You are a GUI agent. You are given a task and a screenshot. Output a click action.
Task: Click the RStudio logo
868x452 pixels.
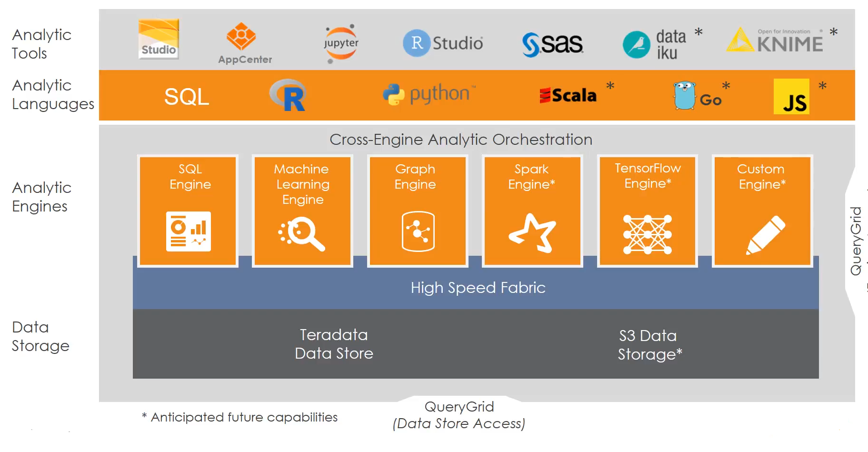(443, 43)
